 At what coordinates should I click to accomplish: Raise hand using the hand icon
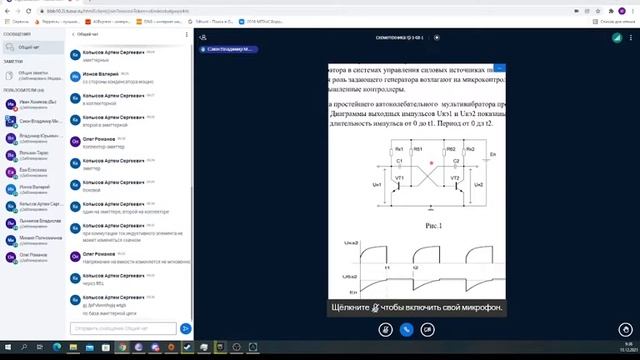[x=625, y=329]
